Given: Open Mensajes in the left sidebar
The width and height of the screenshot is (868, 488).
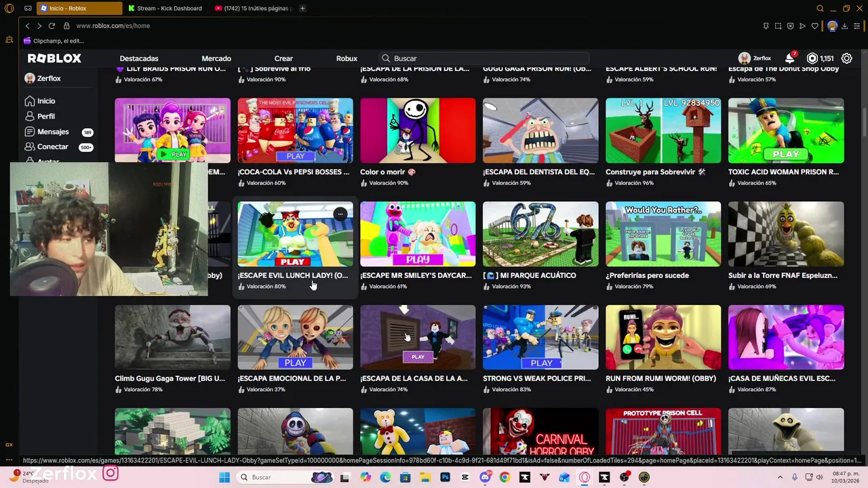Looking at the screenshot, I should [x=52, y=131].
